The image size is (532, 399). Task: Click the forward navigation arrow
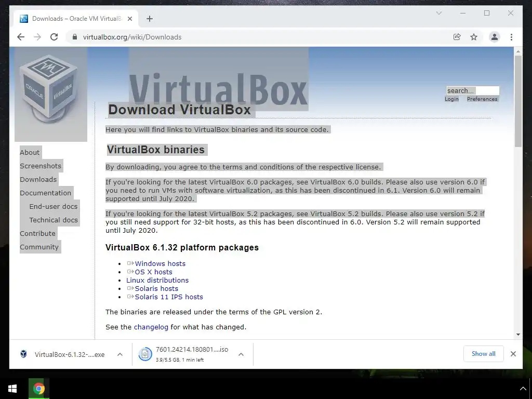click(37, 37)
